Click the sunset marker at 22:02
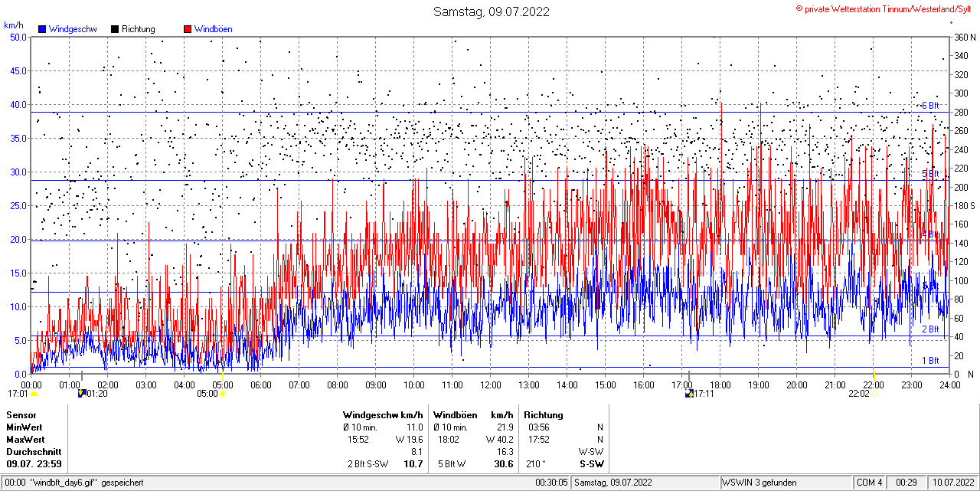Viewport: 980px width, 491px height. 875,394
